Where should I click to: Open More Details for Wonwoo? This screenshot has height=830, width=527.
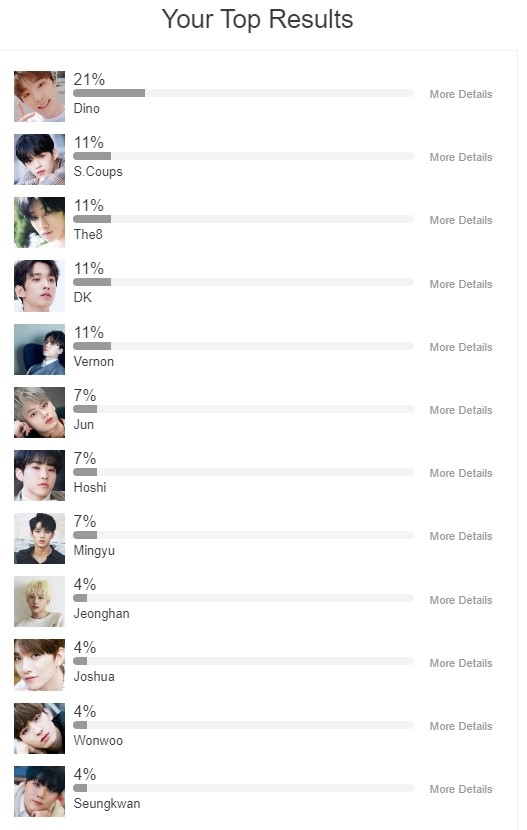point(460,726)
